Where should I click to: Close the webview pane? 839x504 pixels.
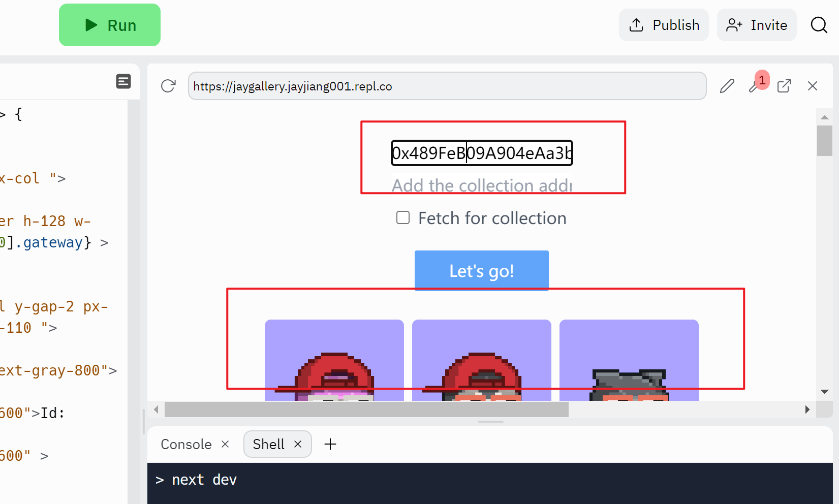click(x=813, y=86)
